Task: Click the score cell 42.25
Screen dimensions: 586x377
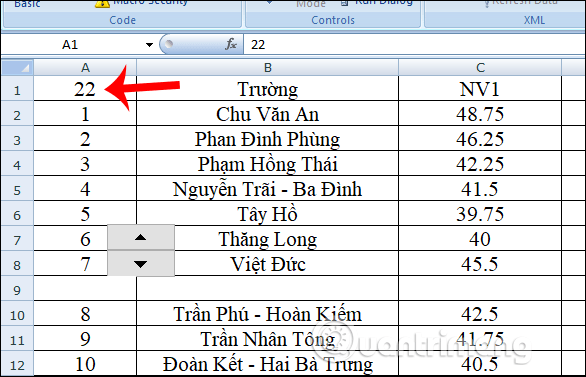Action: (480, 164)
